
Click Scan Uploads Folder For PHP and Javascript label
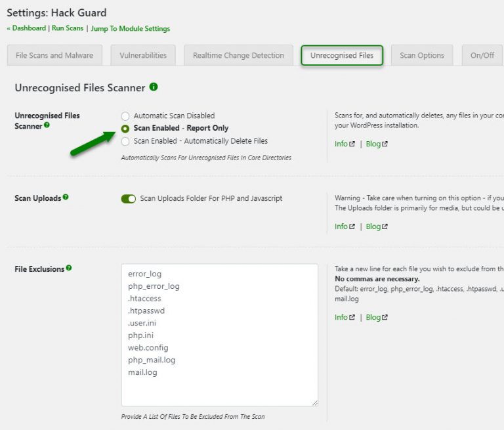pos(211,198)
